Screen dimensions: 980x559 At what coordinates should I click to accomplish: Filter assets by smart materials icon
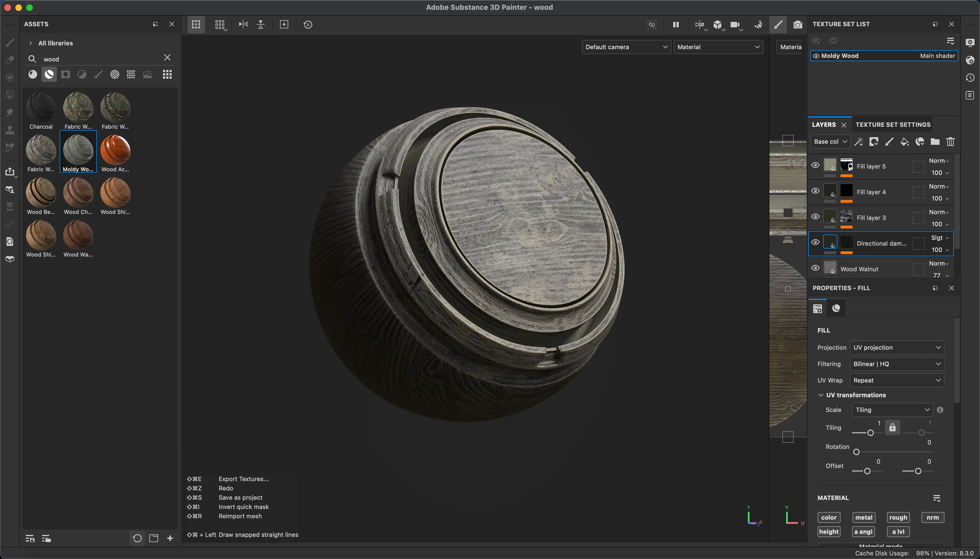point(49,75)
